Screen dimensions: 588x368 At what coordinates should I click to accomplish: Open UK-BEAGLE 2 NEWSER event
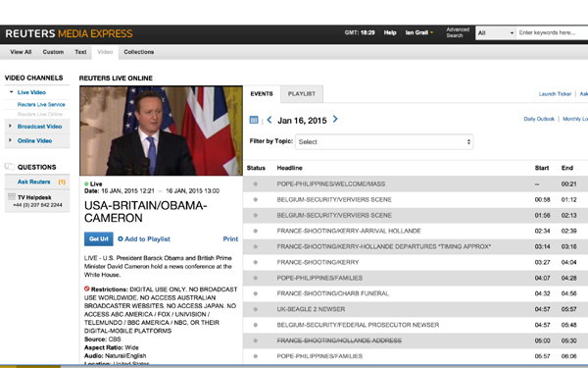311,309
